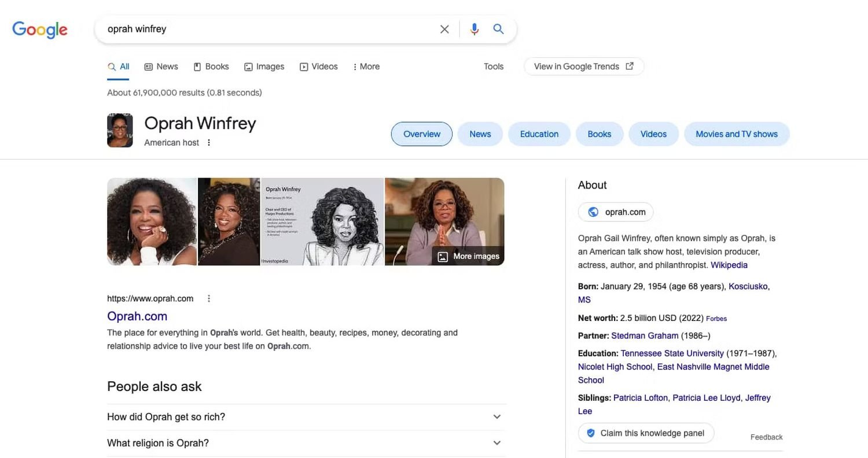Select the Movies and TV shows chip

click(x=736, y=134)
